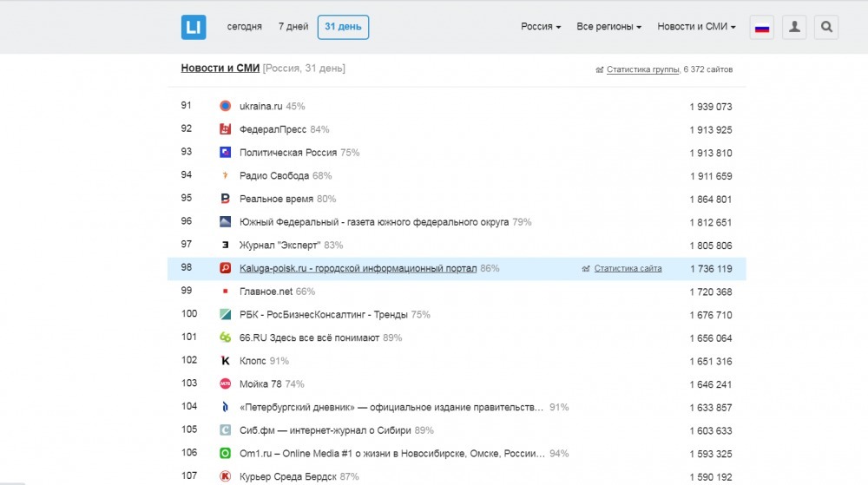
Task: Open the Журнал "Эксперт" link
Action: pyautogui.click(x=279, y=246)
